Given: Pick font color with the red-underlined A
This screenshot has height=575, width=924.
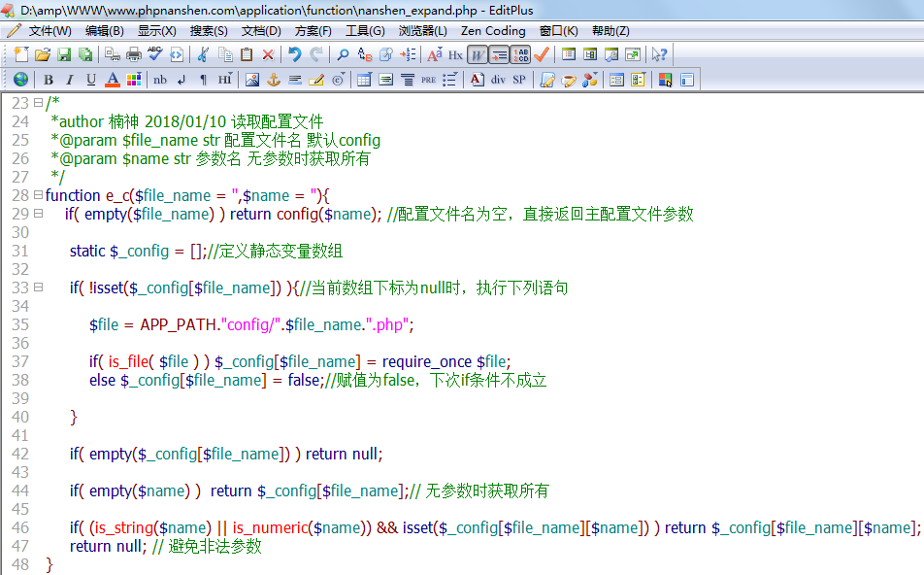Looking at the screenshot, I should [113, 80].
